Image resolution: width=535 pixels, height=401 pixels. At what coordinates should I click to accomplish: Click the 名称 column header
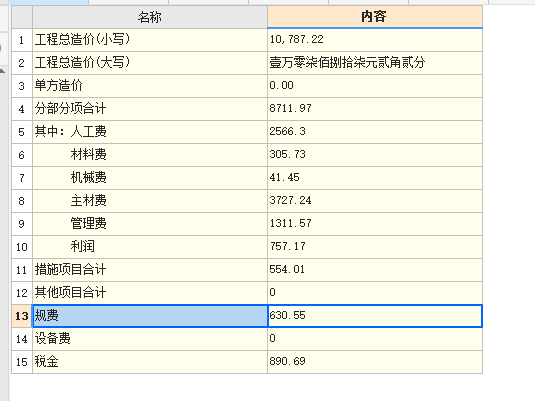click(150, 17)
